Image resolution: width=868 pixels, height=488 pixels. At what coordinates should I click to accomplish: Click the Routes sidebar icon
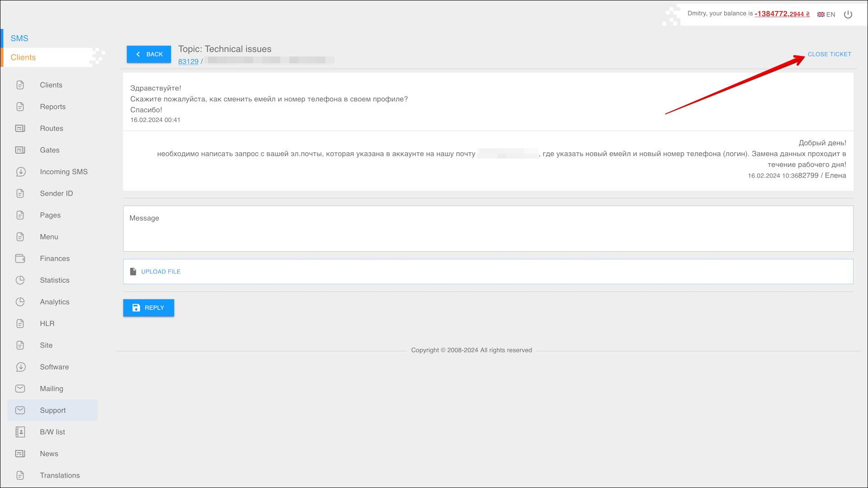tap(20, 128)
